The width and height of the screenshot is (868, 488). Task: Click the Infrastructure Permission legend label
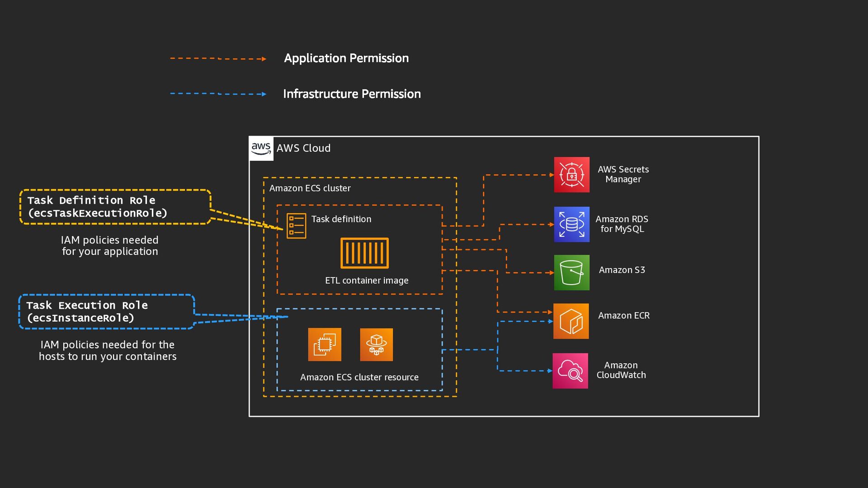pos(352,94)
